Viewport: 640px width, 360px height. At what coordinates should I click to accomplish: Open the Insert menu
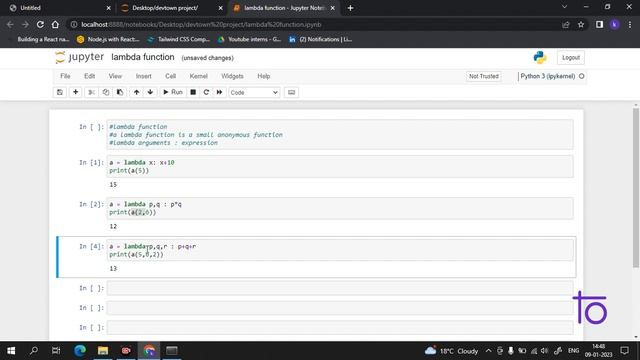[143, 76]
